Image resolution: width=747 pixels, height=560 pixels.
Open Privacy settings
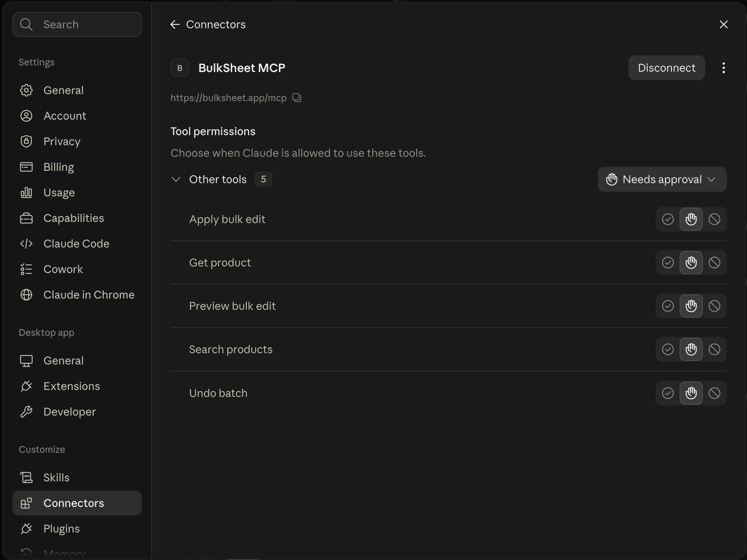77,141
